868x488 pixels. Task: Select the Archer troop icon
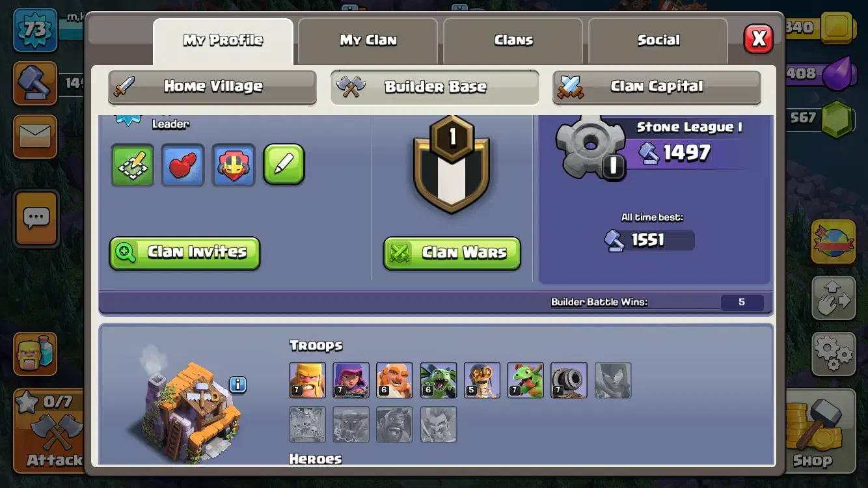[351, 380]
